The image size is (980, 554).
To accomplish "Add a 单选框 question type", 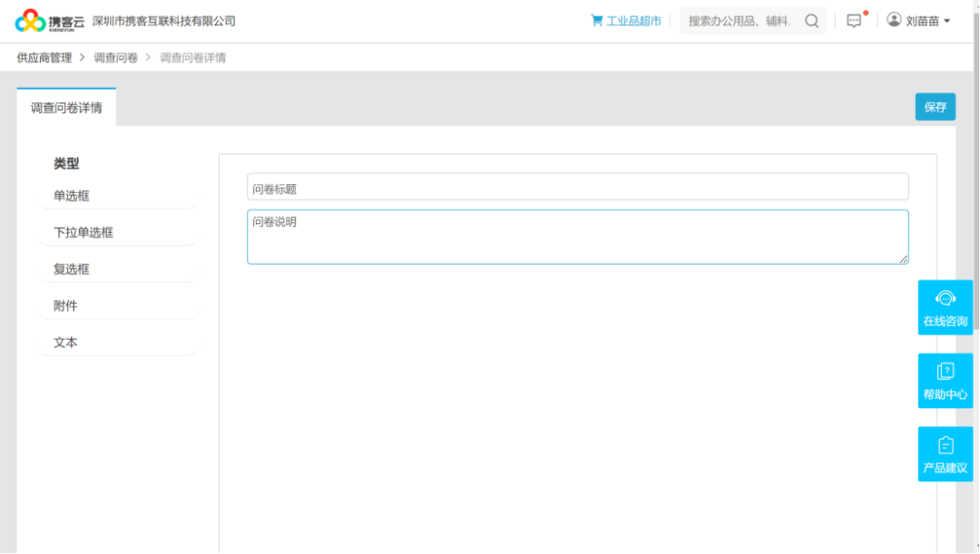I will coord(118,196).
